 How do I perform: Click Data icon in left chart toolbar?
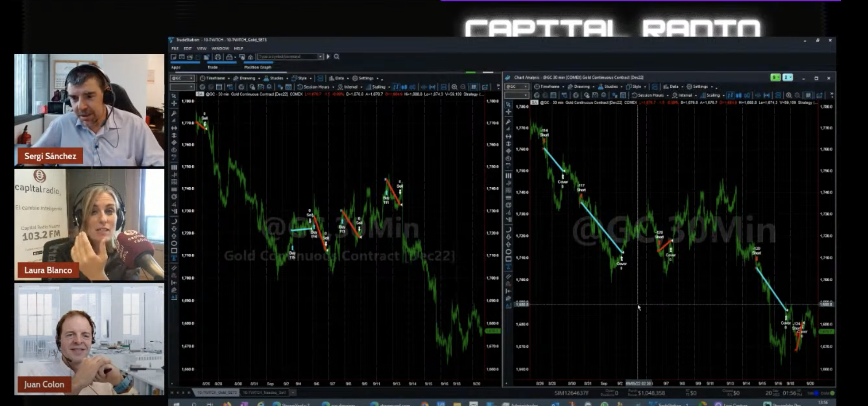339,78
